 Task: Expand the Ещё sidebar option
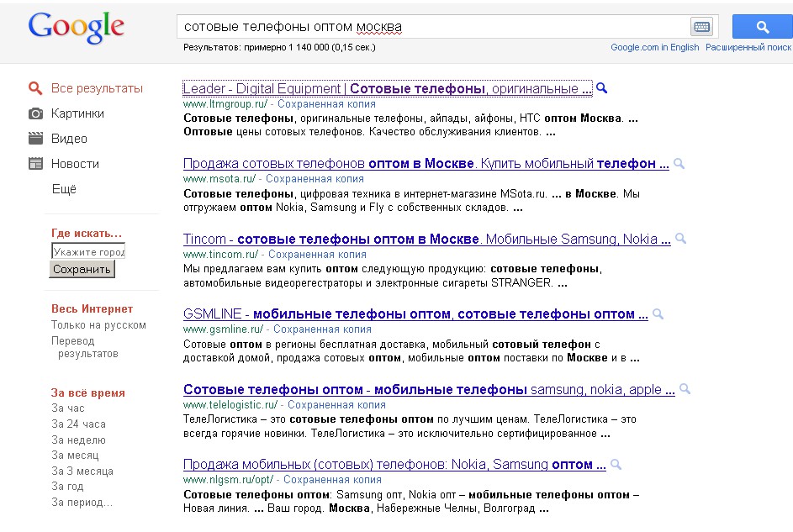click(x=64, y=189)
